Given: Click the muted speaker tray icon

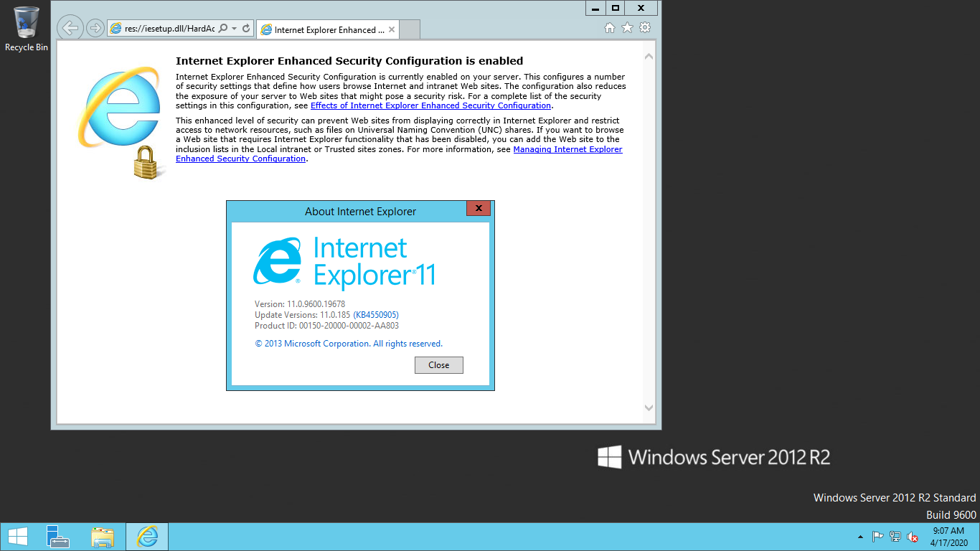Looking at the screenshot, I should click(913, 537).
